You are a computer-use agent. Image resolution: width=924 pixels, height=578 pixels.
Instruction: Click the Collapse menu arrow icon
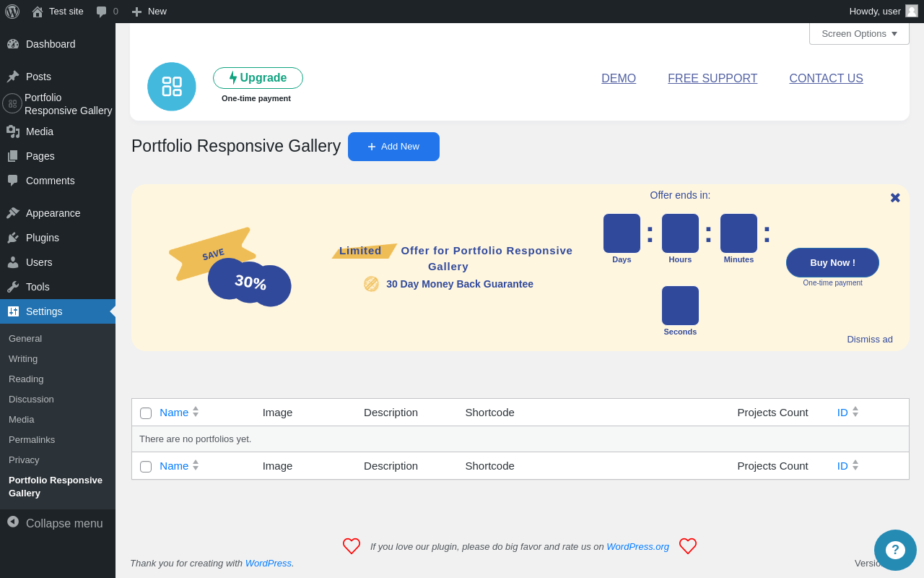click(x=13, y=522)
